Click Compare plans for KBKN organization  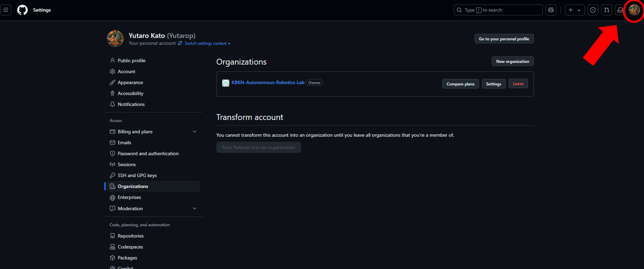[460, 84]
